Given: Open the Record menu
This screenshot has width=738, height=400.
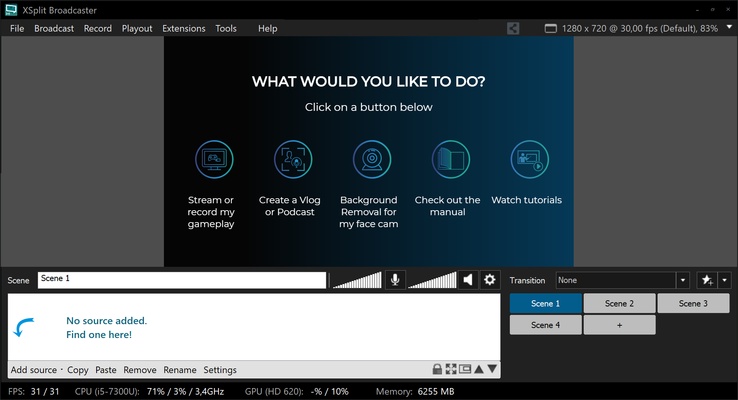Looking at the screenshot, I should point(98,28).
